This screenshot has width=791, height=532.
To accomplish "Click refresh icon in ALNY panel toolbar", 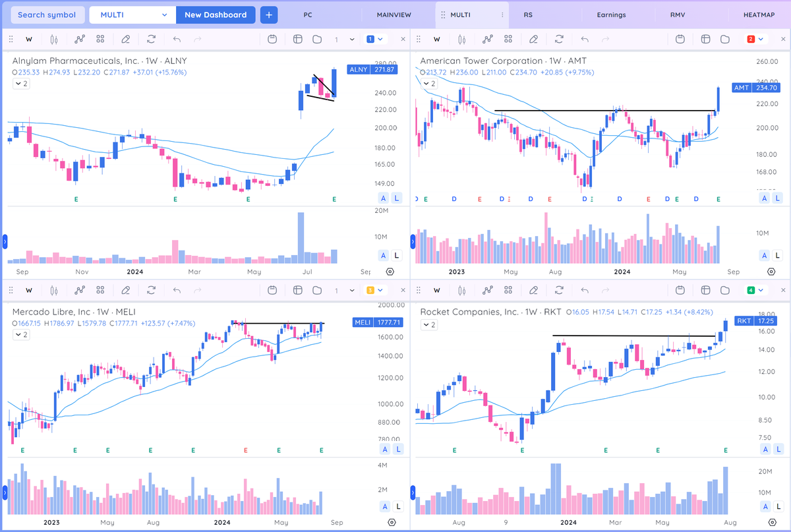I will click(x=152, y=40).
